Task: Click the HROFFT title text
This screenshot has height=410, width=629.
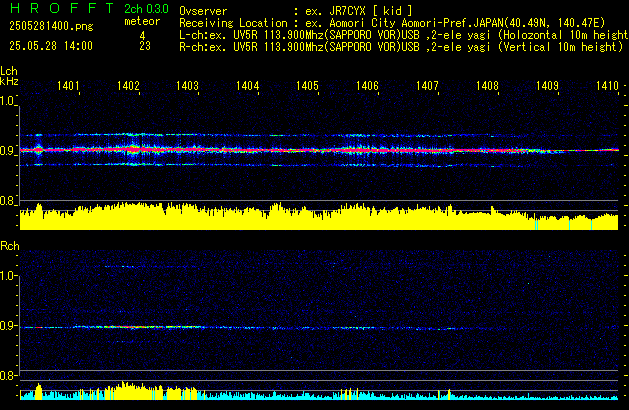Action: pyautogui.click(x=62, y=8)
